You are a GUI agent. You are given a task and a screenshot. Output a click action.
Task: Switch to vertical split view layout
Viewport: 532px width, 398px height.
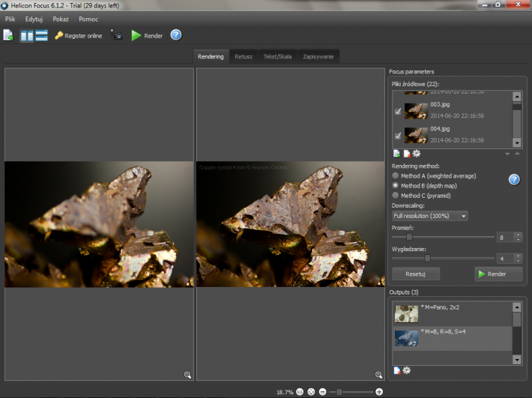click(27, 35)
